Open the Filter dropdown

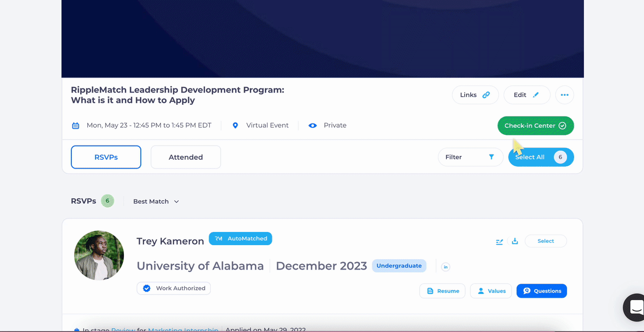pos(470,157)
